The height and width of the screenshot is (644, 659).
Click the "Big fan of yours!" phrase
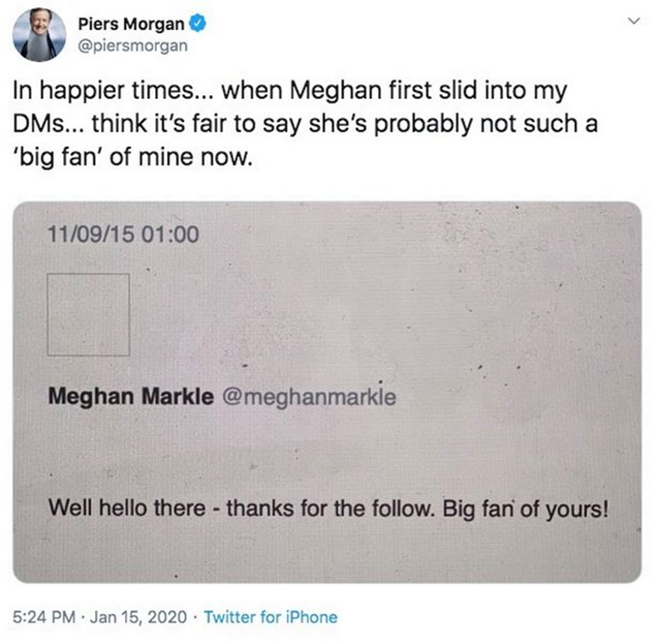coord(527,508)
